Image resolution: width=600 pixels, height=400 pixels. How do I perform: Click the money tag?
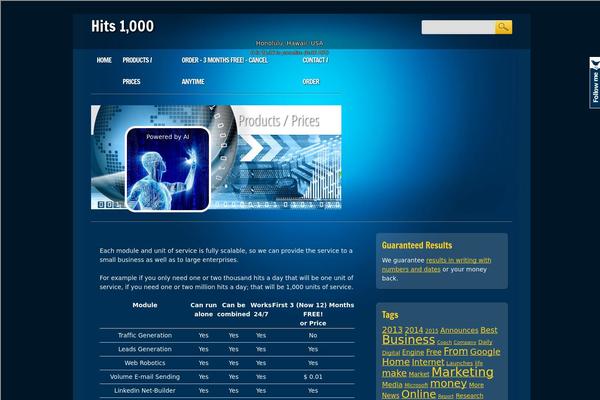(x=448, y=384)
